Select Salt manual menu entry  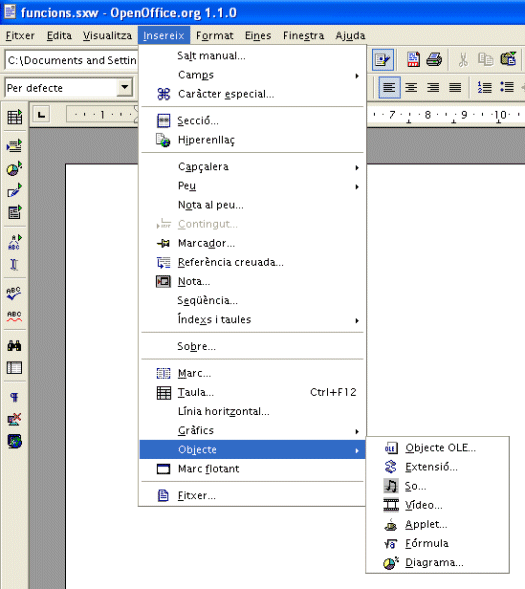pos(252,56)
